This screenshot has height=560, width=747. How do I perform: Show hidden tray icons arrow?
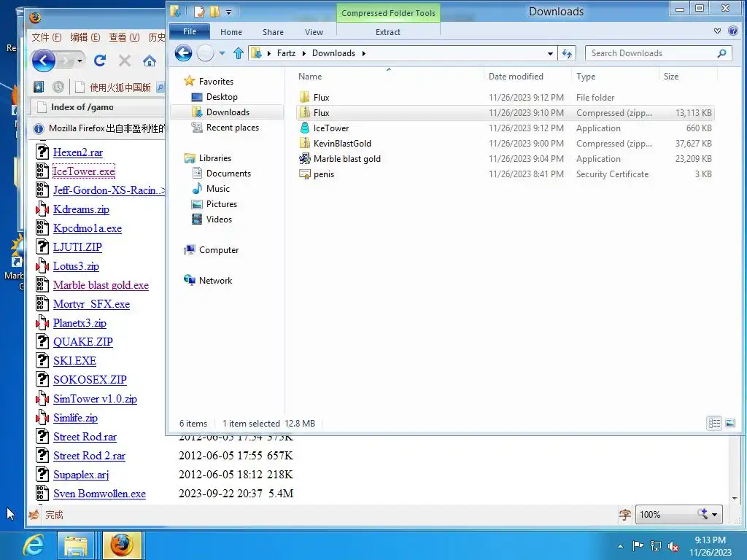pyautogui.click(x=620, y=546)
